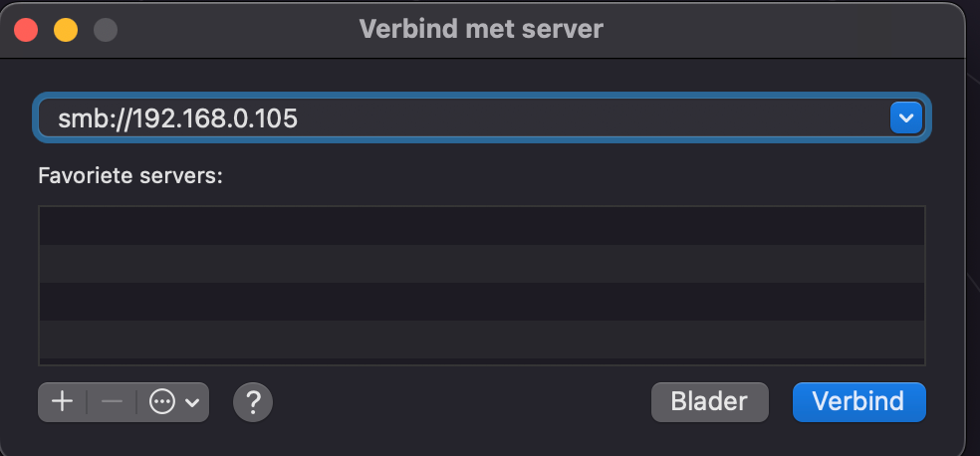Close the Verbind met server window
This screenshot has height=456, width=980.
click(26, 30)
